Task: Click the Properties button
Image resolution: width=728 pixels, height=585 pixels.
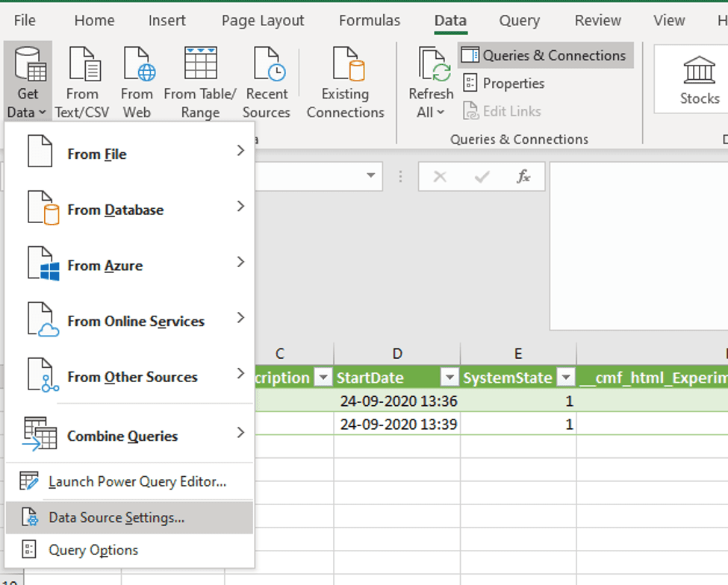Action: click(513, 84)
